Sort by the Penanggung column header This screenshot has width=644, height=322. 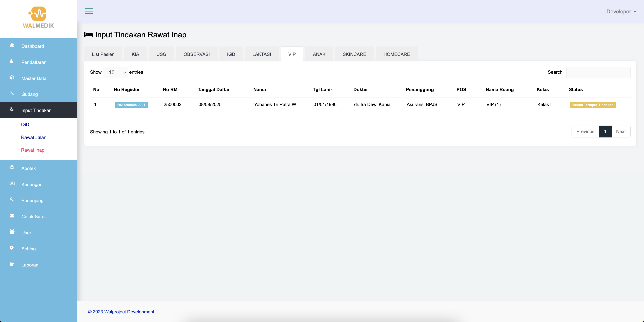coord(420,90)
